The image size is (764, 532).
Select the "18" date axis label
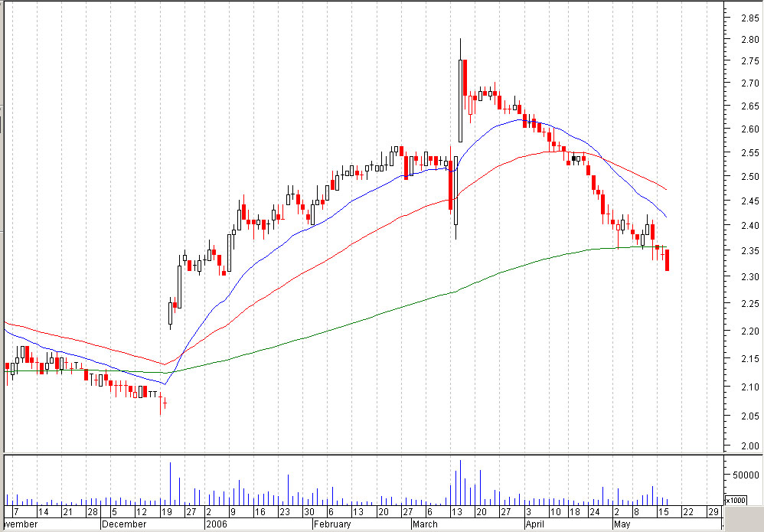(576, 512)
